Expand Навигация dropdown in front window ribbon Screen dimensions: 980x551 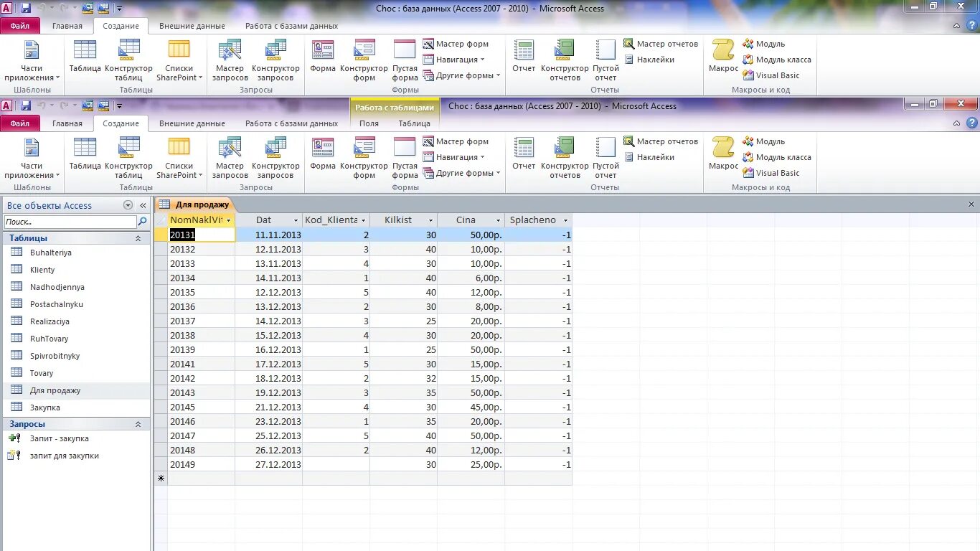coord(453,157)
